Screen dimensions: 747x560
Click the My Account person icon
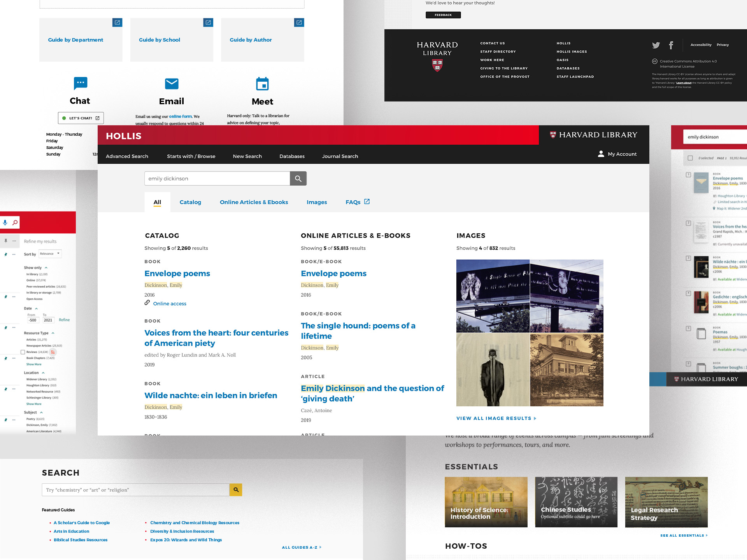(601, 154)
